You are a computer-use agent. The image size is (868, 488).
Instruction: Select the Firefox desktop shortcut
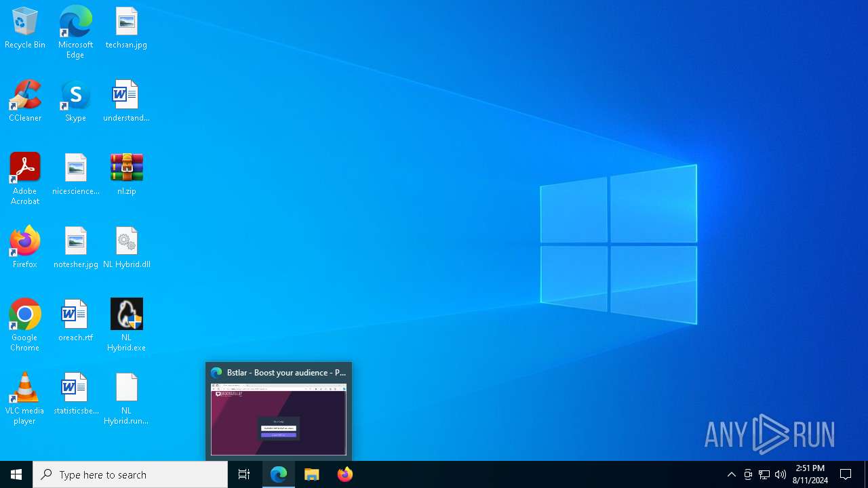point(25,248)
